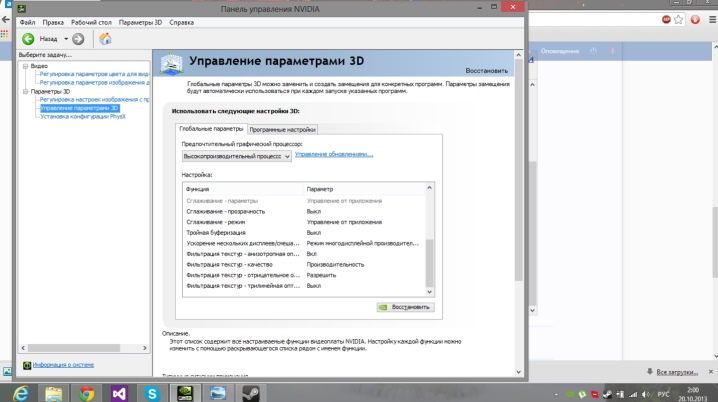Click settings list scroll-down arrow
Screen dimensions: 718x402
[x=430, y=292]
